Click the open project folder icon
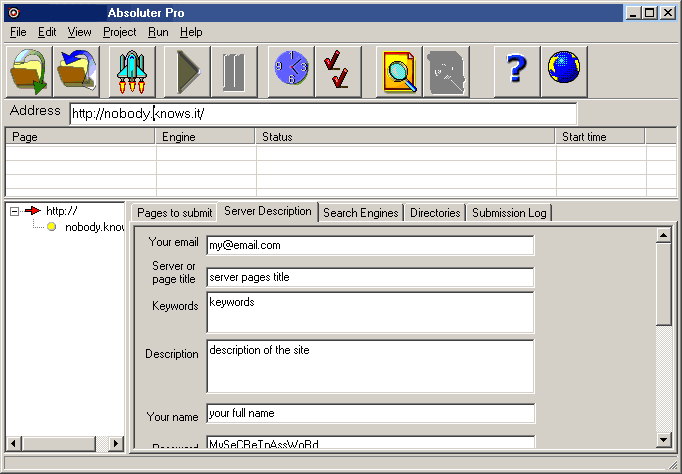The width and height of the screenshot is (682, 474). pos(29,71)
